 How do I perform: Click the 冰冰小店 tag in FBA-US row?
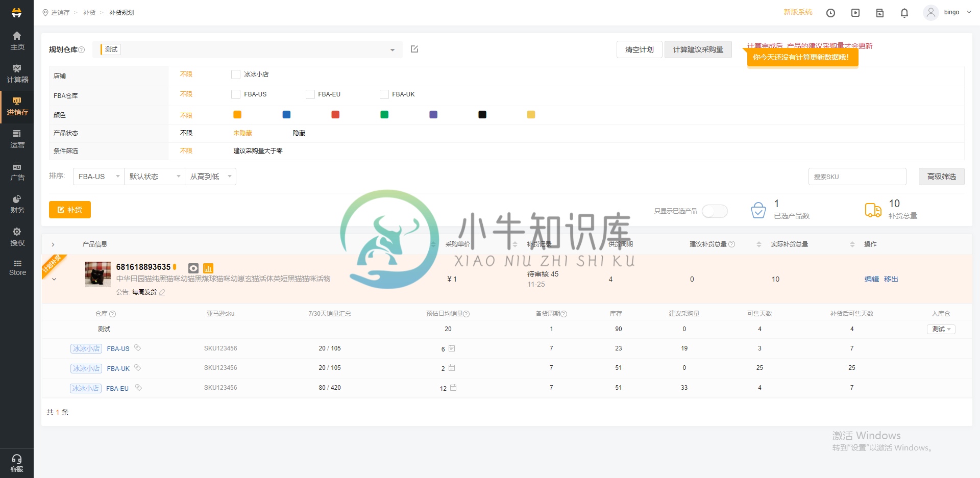coord(86,349)
